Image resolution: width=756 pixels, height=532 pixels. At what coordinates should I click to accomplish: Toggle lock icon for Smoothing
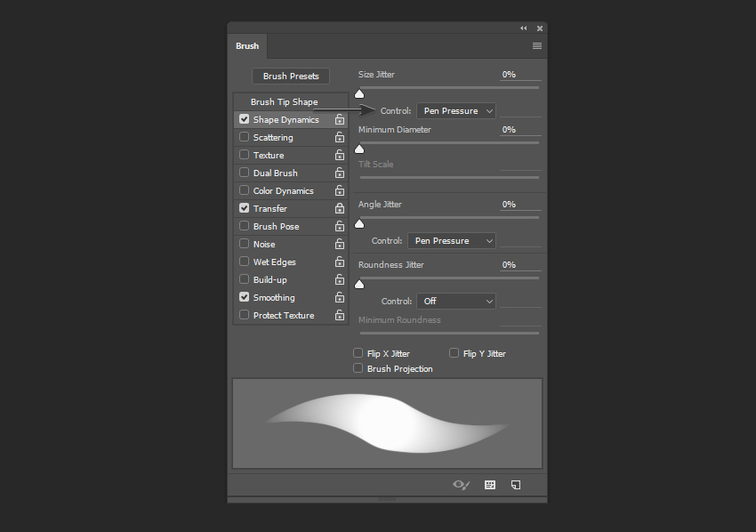coord(340,298)
